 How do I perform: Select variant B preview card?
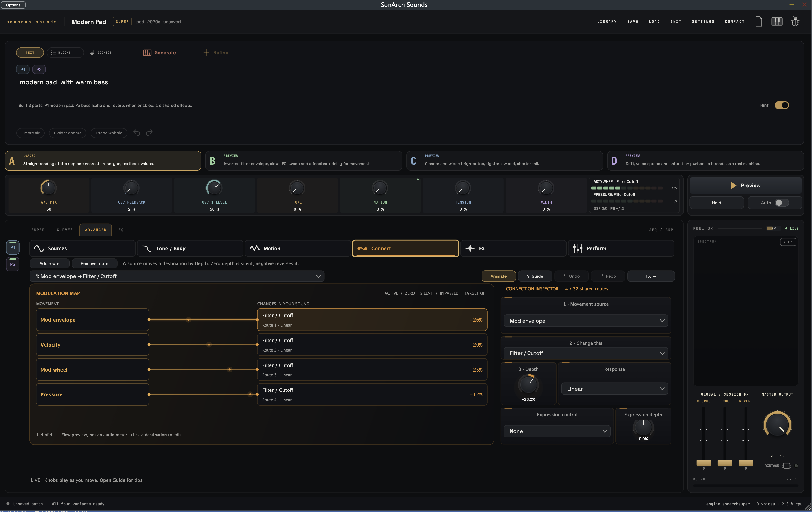(304, 161)
